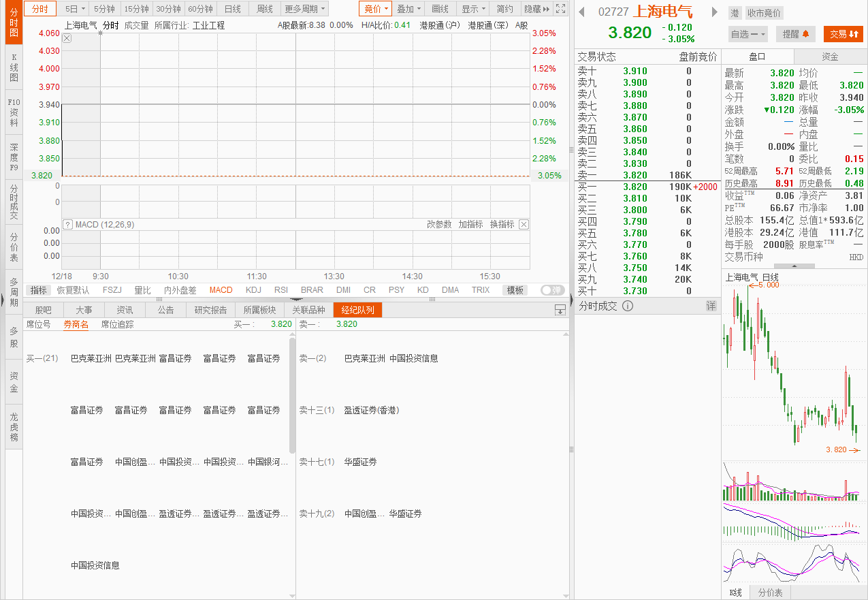Viewport: 868px width, 600px height.
Task: Set a price alert with 提醒 bell
Action: [796, 34]
